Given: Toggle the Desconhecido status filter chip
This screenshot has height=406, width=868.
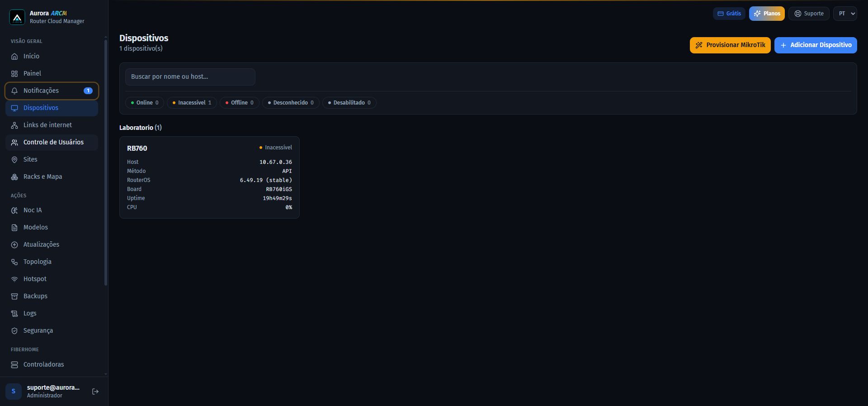Looking at the screenshot, I should point(291,103).
